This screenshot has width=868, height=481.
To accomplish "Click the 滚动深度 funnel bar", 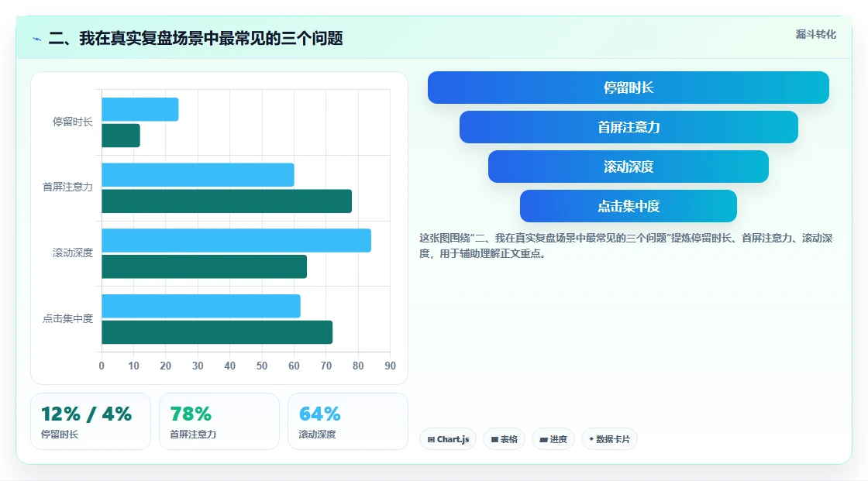I will [x=629, y=167].
